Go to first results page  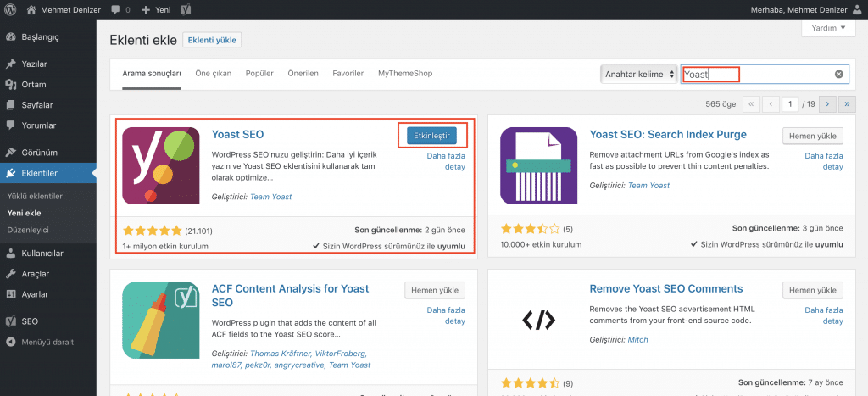[x=751, y=103]
